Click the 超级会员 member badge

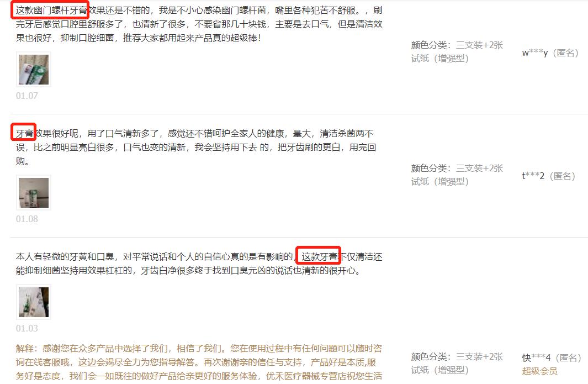coord(539,371)
